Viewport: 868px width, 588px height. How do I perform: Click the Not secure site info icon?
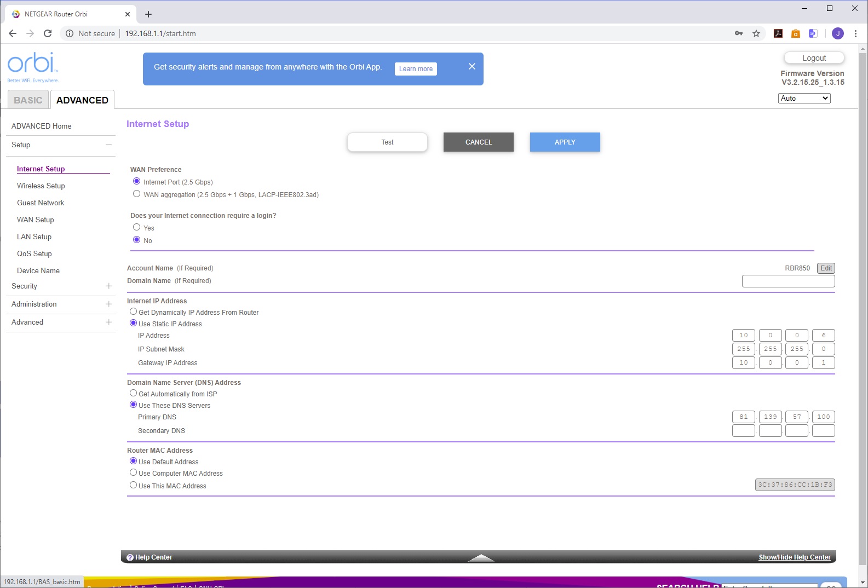pyautogui.click(x=70, y=33)
